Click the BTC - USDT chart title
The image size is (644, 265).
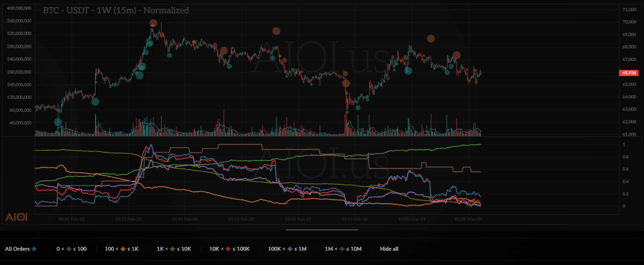[x=115, y=11]
